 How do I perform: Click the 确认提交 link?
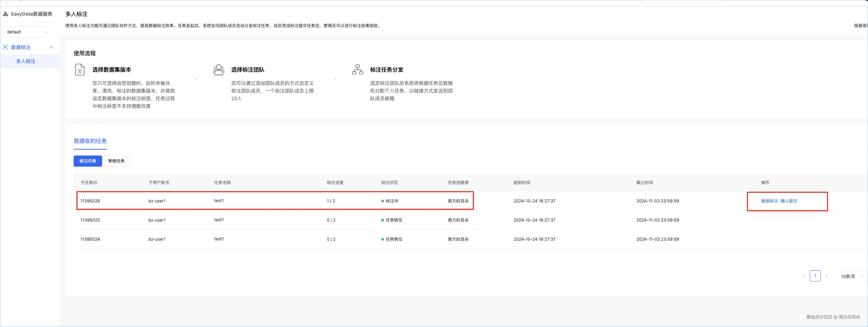coord(789,201)
